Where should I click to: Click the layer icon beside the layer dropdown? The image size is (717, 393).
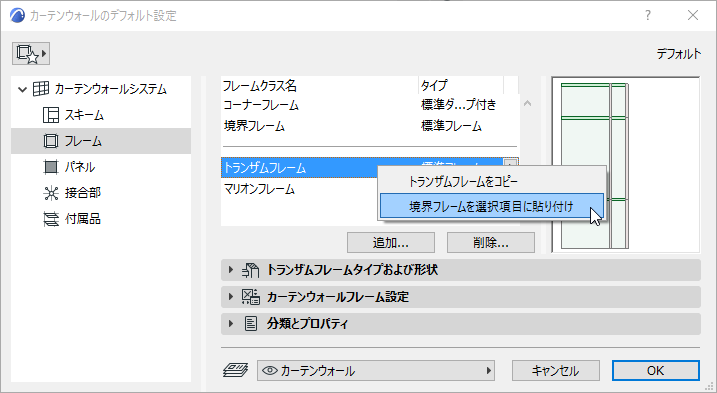(235, 370)
